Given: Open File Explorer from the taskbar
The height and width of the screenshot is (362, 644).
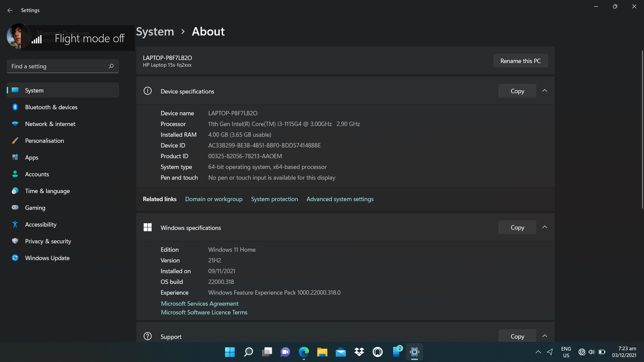Looking at the screenshot, I should point(322,352).
